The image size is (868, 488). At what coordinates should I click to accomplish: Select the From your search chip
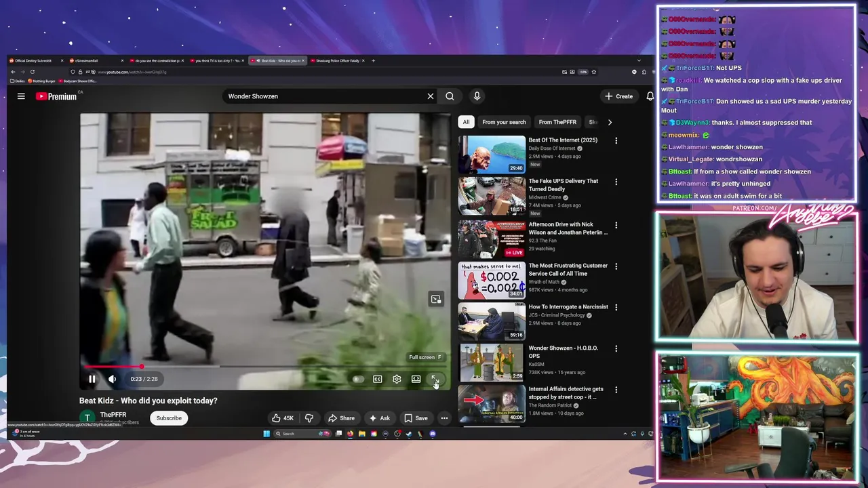tap(504, 122)
